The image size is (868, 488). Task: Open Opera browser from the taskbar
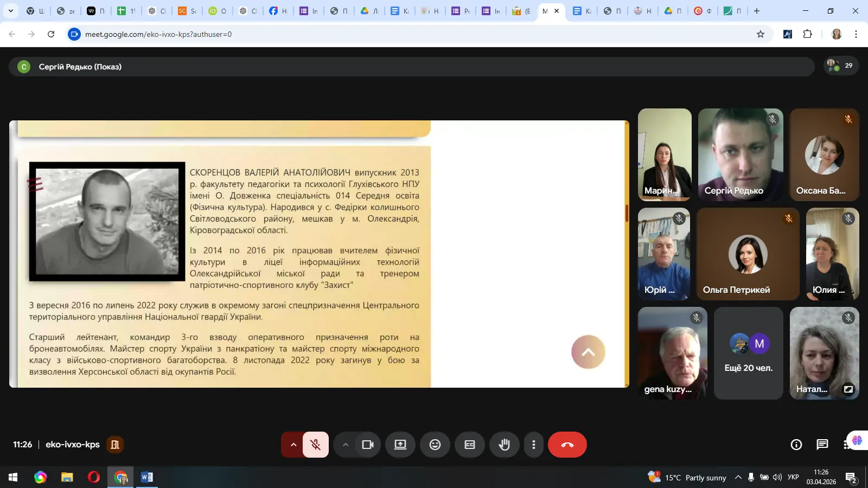click(93, 477)
